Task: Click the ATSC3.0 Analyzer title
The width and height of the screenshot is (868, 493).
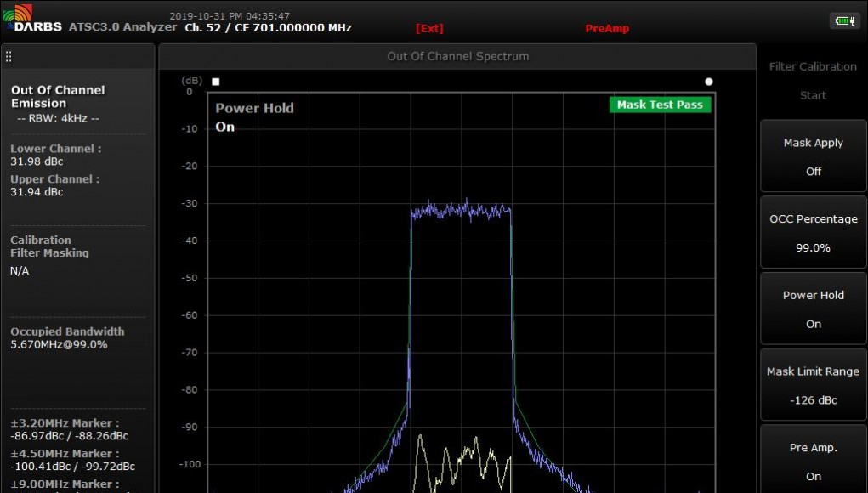Action: click(x=123, y=27)
